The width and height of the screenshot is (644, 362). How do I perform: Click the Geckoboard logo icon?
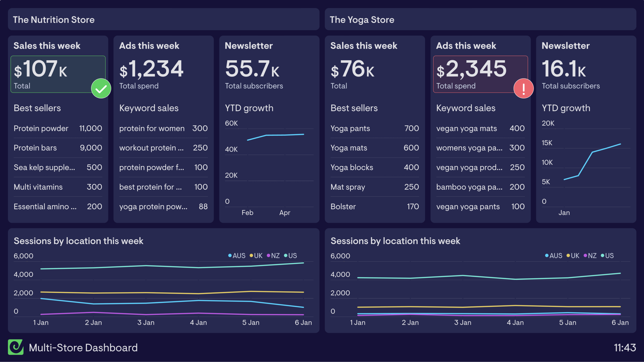[15, 347]
